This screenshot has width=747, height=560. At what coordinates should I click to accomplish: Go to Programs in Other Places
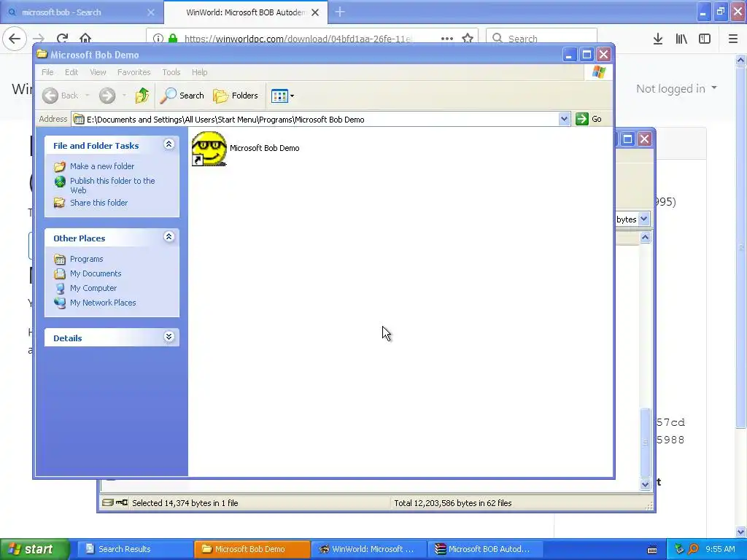[x=86, y=259]
